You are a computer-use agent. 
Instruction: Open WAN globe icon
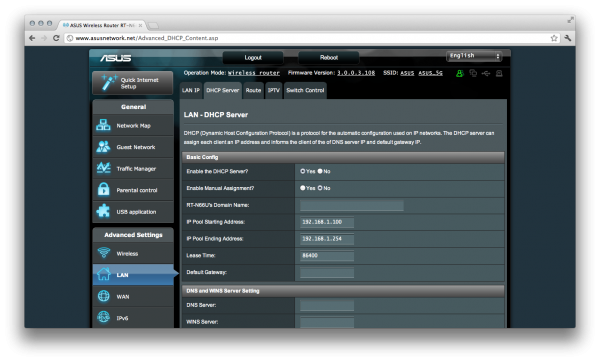(103, 296)
